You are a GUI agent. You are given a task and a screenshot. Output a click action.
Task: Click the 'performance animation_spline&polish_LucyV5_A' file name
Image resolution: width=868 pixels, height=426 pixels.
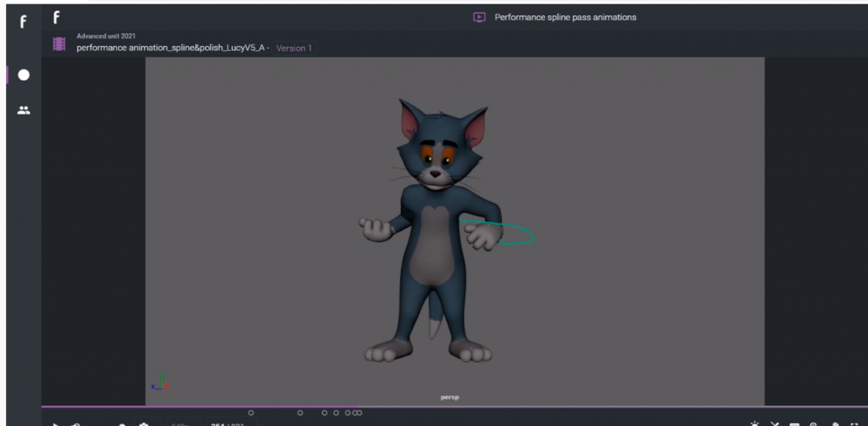coord(170,48)
